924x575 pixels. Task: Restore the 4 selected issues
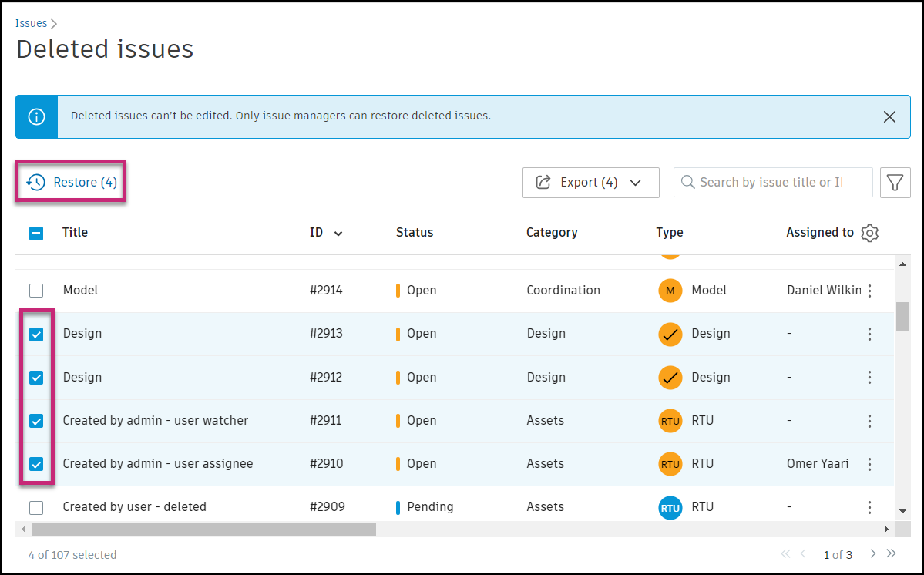(x=72, y=183)
